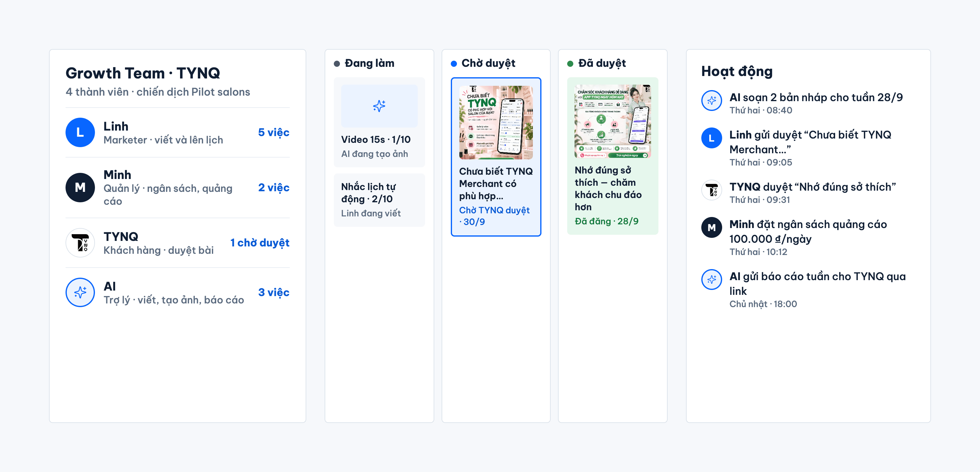Viewport: 980px width, 472px height.
Task: Select the Đã duyệt column header
Action: tap(602, 63)
